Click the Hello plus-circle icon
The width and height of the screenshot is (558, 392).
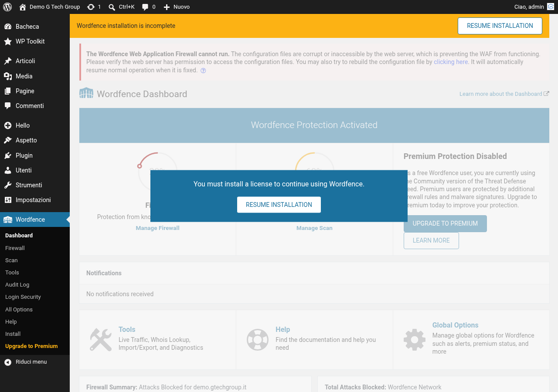(x=8, y=125)
